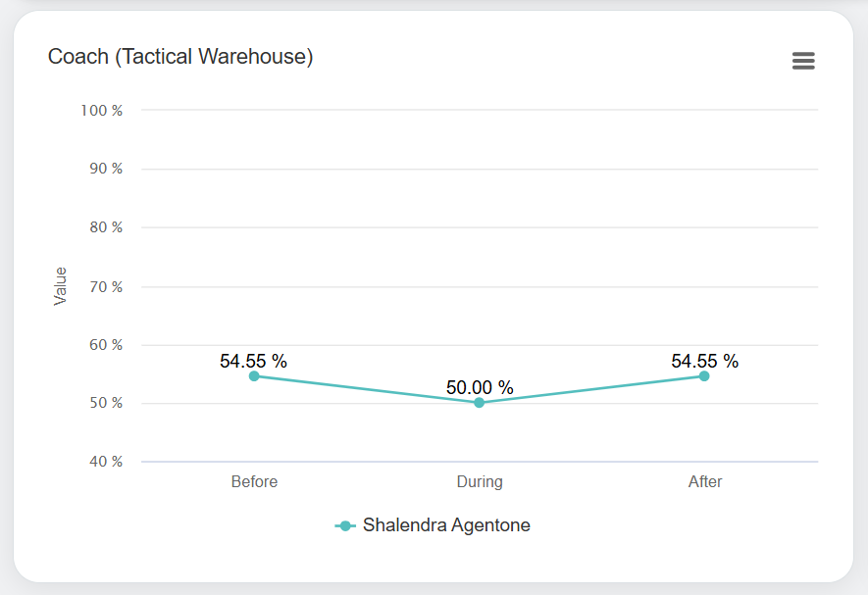Click the Before data point marker

coord(254,376)
